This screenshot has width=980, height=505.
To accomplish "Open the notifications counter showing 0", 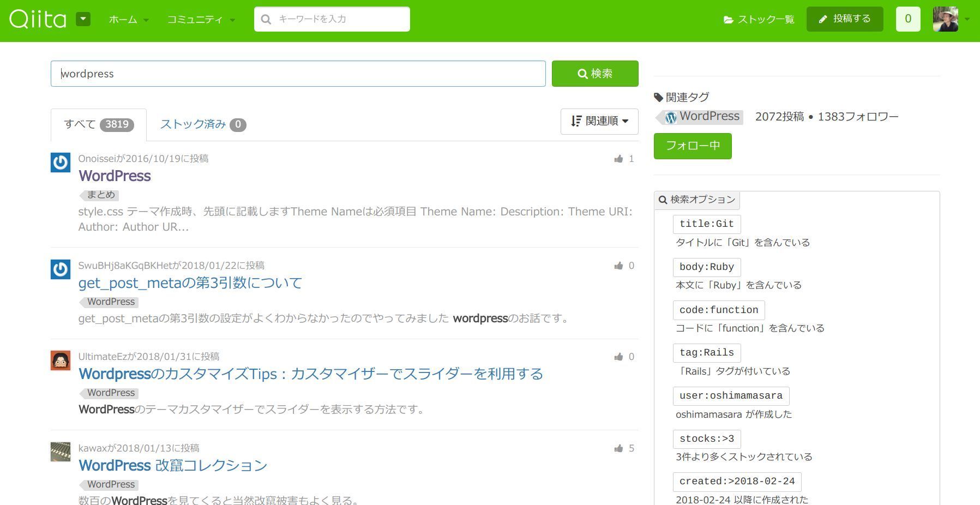I will point(908,19).
